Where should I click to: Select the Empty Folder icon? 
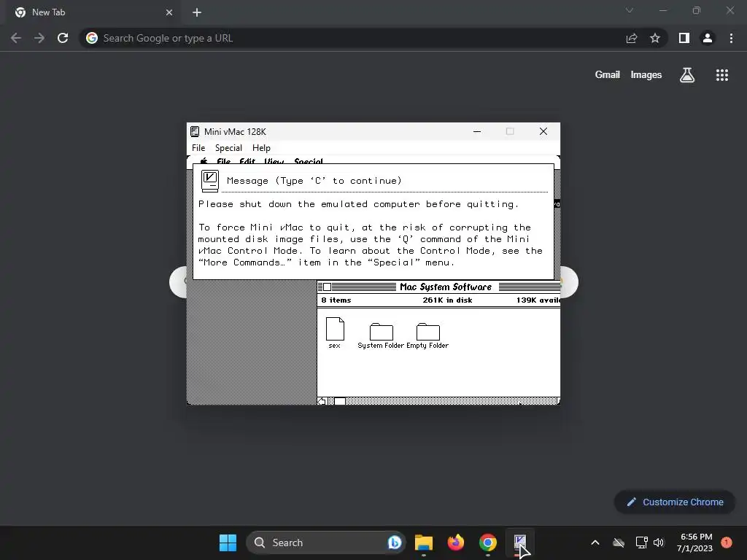click(427, 332)
